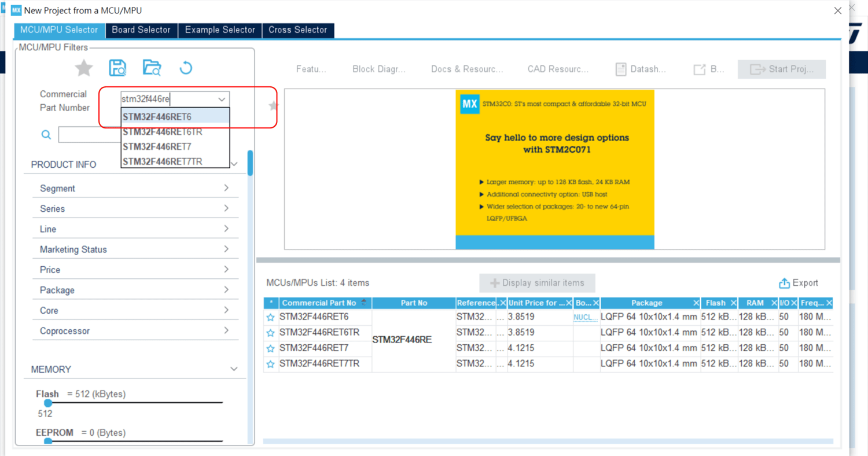Show favorite MCUs with the star filter icon
This screenshot has height=456, width=868.
click(84, 68)
